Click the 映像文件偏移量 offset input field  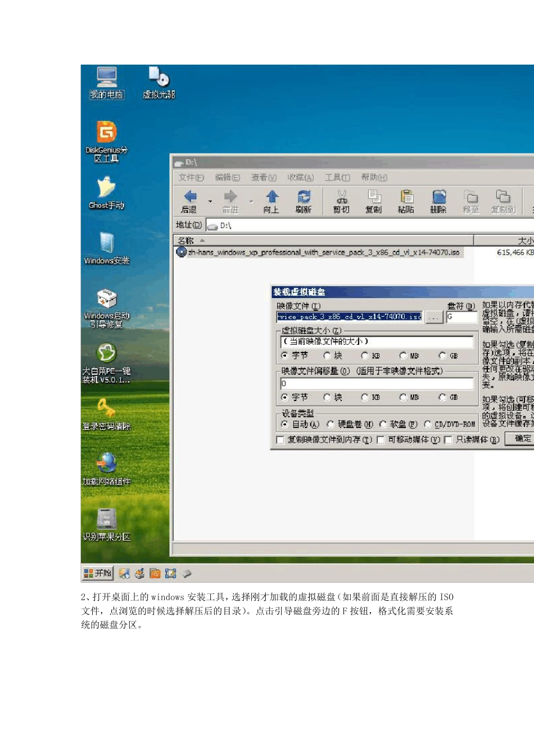(377, 383)
